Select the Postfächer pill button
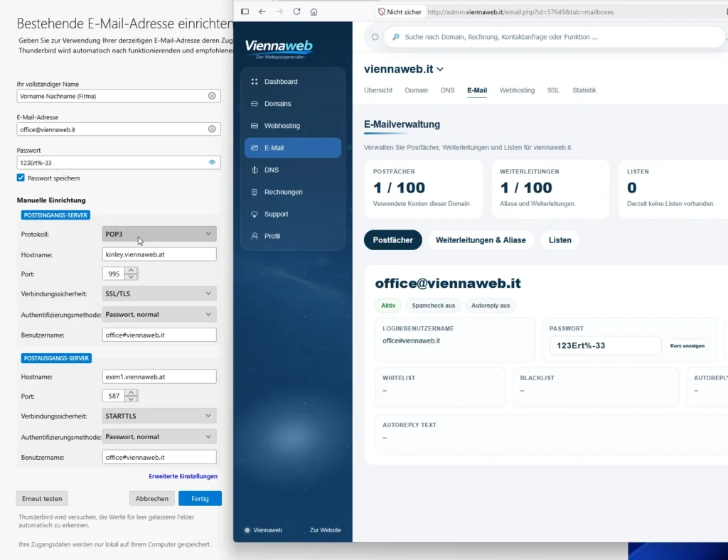The height and width of the screenshot is (560, 728). click(392, 240)
